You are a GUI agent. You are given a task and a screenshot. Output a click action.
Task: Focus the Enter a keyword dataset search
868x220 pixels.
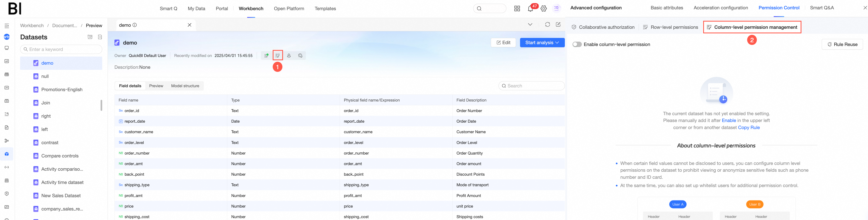coord(61,50)
